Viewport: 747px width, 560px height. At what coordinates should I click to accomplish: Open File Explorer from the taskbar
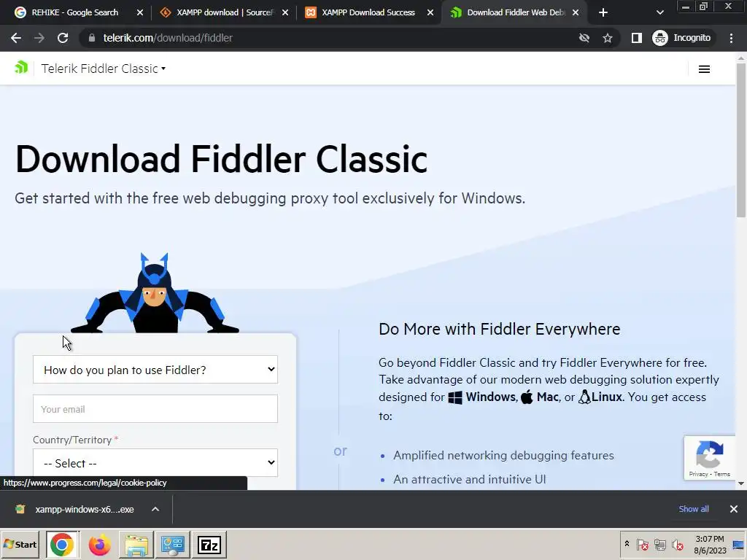click(x=136, y=545)
